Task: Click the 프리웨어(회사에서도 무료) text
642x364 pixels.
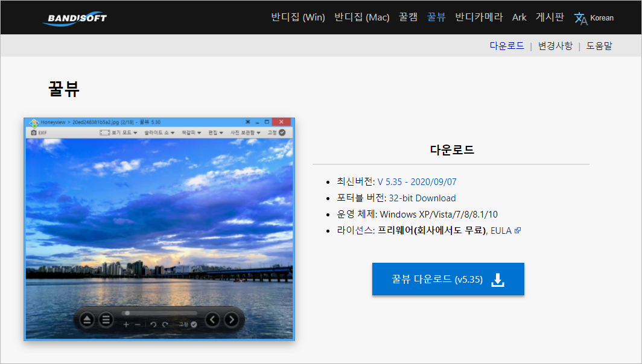Action: (x=431, y=231)
